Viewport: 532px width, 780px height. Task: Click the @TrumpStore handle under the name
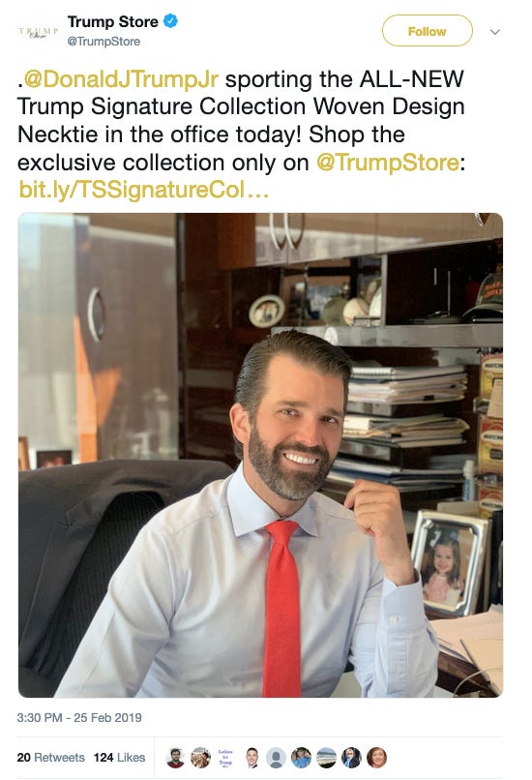pos(103,42)
